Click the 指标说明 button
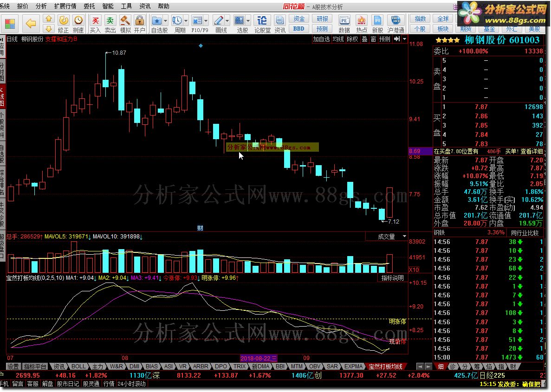 tap(393, 278)
